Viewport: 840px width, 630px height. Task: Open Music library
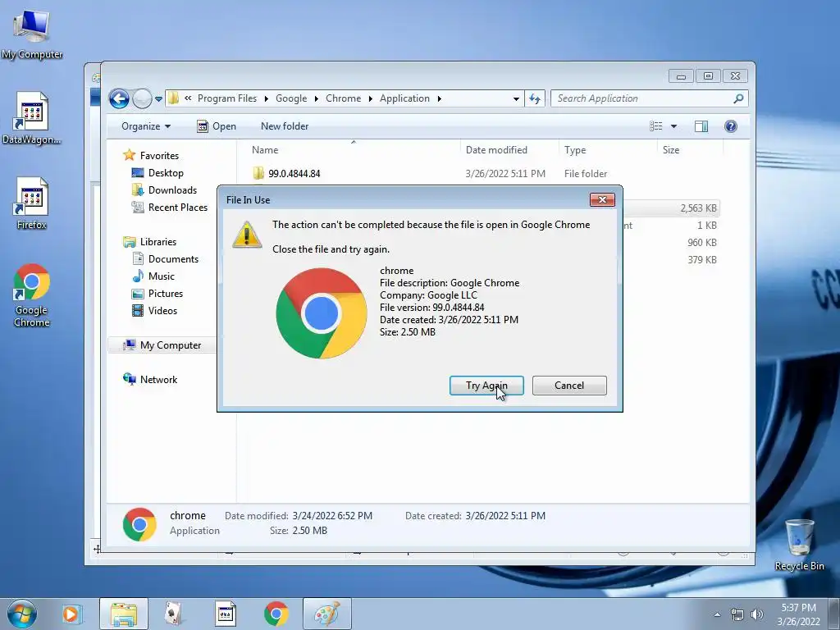162,276
